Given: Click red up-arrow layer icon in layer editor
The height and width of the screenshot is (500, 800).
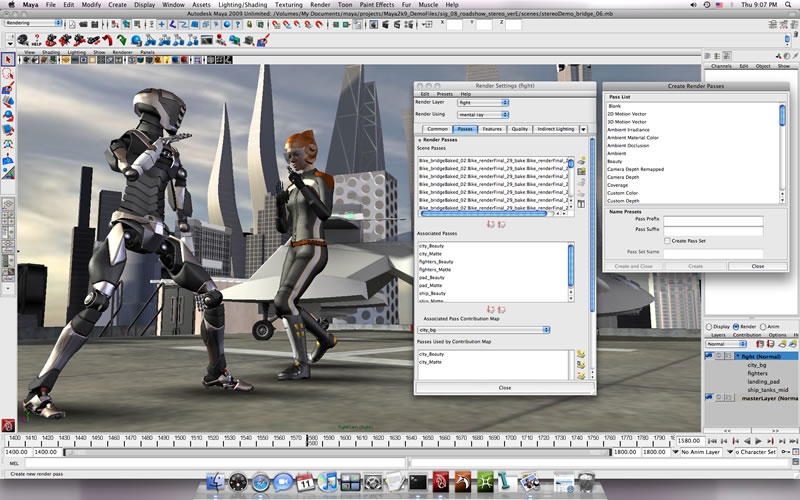Looking at the screenshot, I should point(760,344).
